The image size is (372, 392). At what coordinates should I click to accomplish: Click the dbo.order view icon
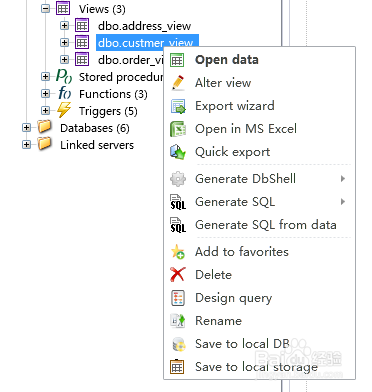82,60
